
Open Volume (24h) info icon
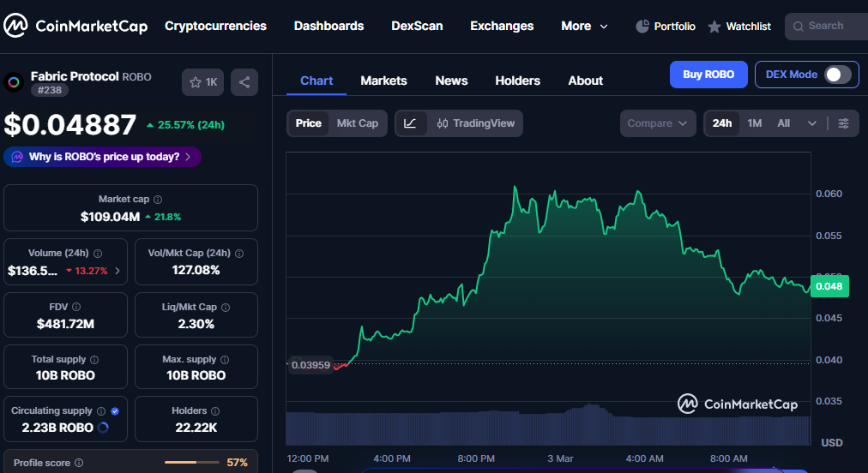(x=98, y=254)
